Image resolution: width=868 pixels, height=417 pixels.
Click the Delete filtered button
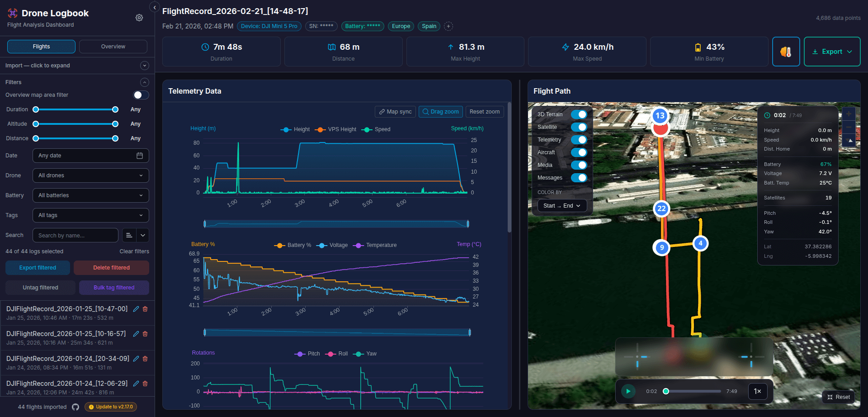click(111, 268)
